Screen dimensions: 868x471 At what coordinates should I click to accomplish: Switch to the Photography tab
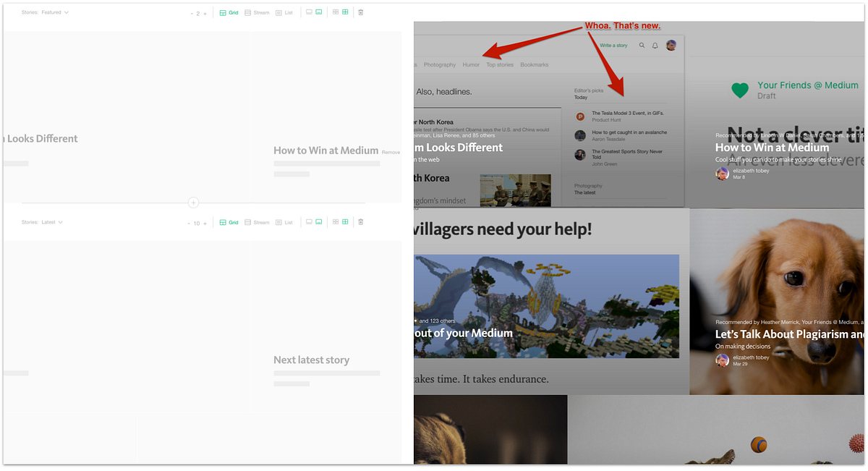click(440, 64)
